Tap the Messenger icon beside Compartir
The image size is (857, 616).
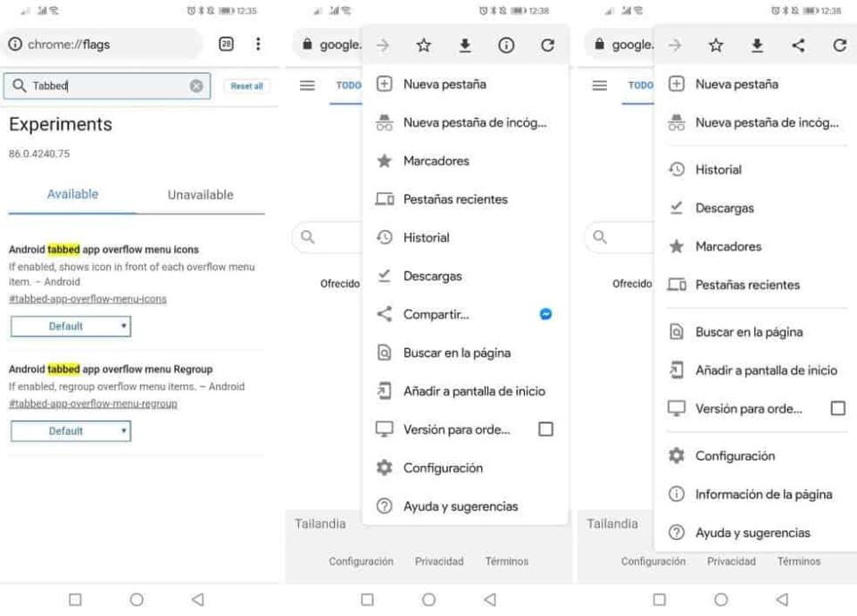[545, 314]
